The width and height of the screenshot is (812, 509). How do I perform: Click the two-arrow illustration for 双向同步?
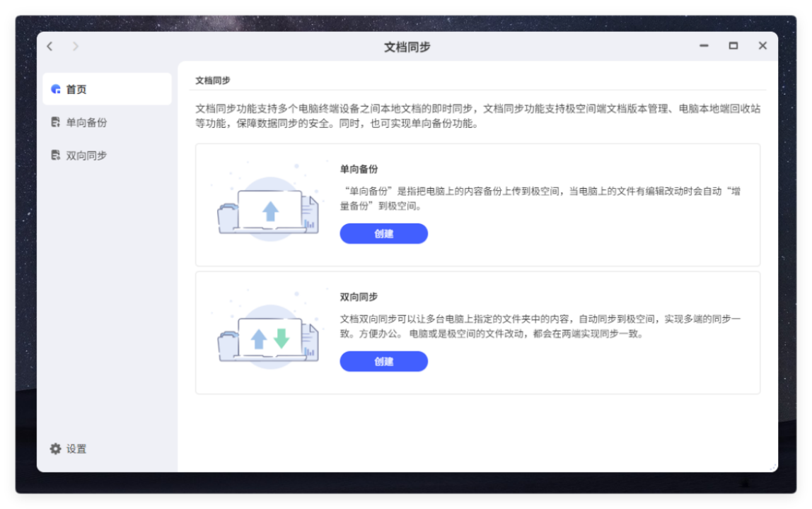tap(270, 339)
